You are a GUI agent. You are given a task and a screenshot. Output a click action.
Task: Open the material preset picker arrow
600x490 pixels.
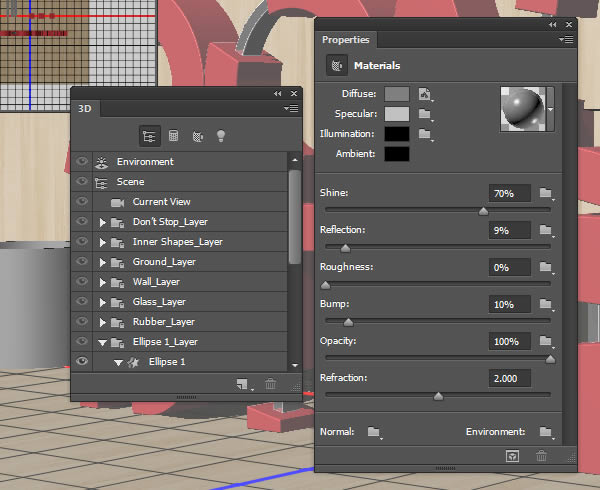tap(551, 109)
